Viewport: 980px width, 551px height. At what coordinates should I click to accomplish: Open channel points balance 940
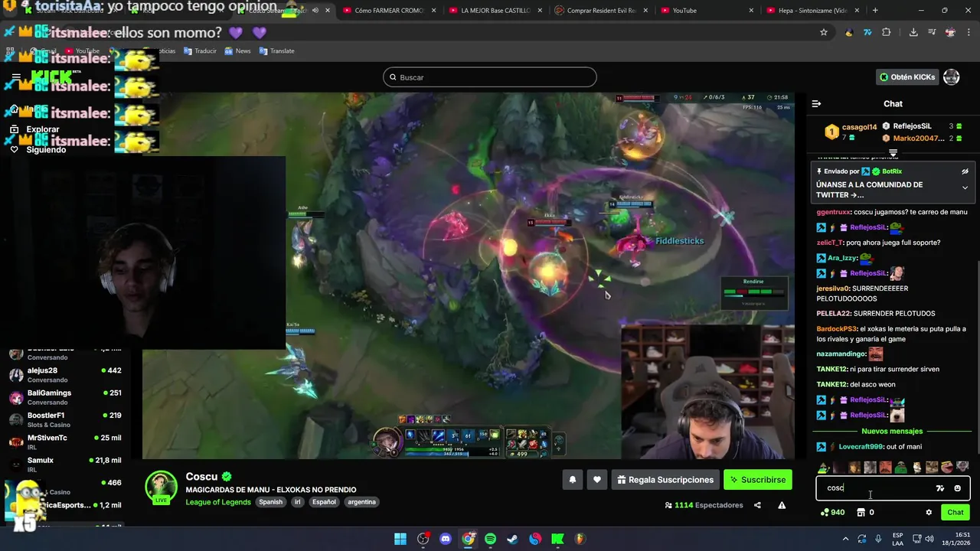pyautogui.click(x=832, y=513)
